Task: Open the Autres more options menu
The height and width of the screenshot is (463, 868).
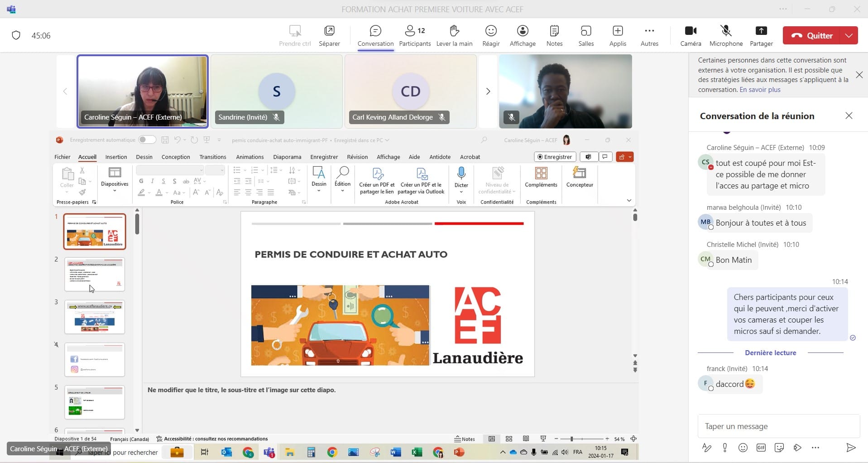Action: (x=649, y=36)
